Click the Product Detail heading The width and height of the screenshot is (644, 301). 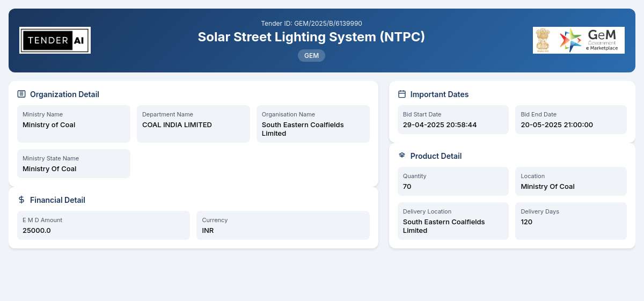pyautogui.click(x=436, y=156)
